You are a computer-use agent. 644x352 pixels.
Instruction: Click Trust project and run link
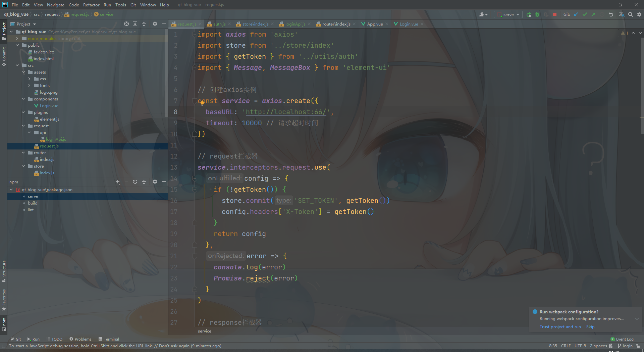tap(560, 327)
